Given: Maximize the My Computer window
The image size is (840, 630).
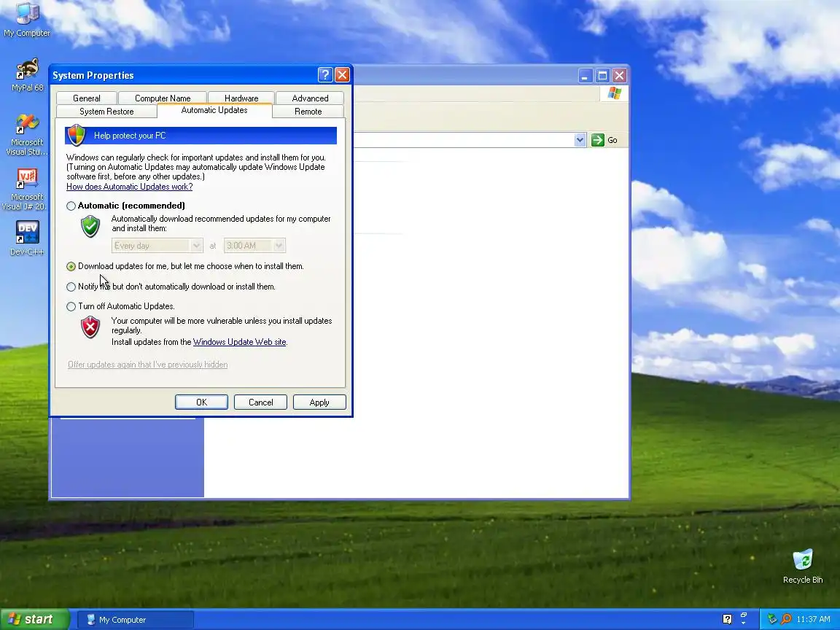Looking at the screenshot, I should (x=602, y=76).
